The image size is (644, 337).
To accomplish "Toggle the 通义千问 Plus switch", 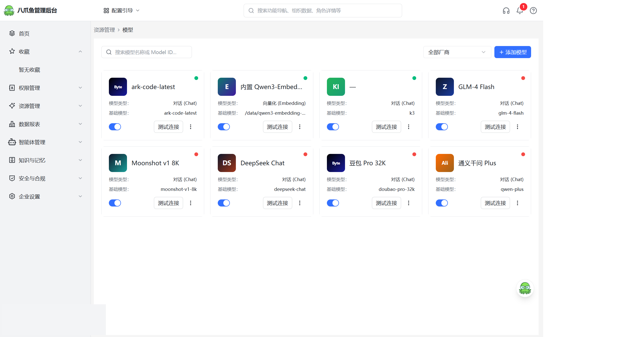I will (442, 203).
